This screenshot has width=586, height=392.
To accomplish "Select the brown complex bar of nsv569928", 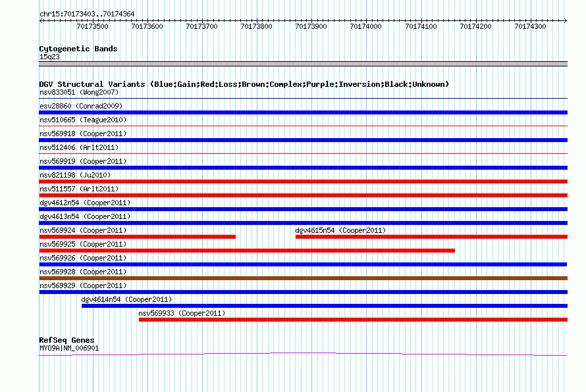I will coord(303,278).
